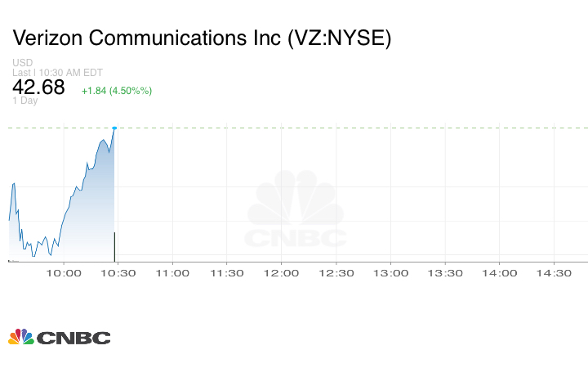This screenshot has width=588, height=368.
Task: Click the 14:30 time axis label
Action: point(553,273)
